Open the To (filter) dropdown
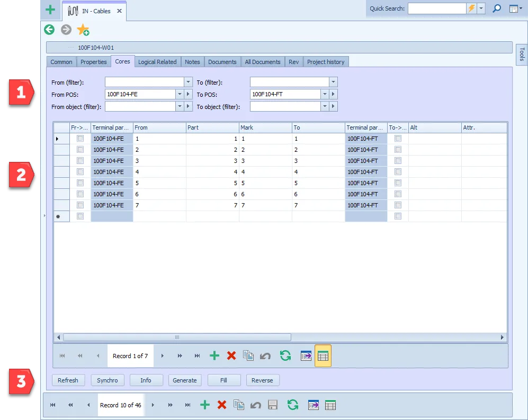 coord(333,82)
